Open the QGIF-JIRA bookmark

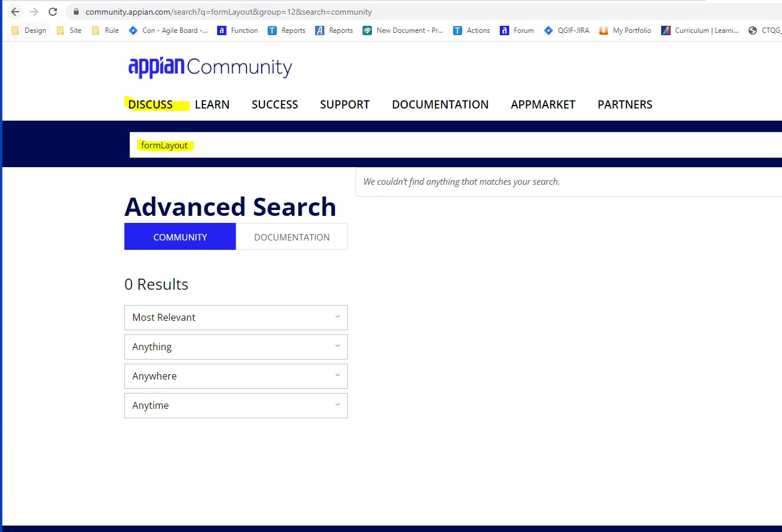click(567, 31)
